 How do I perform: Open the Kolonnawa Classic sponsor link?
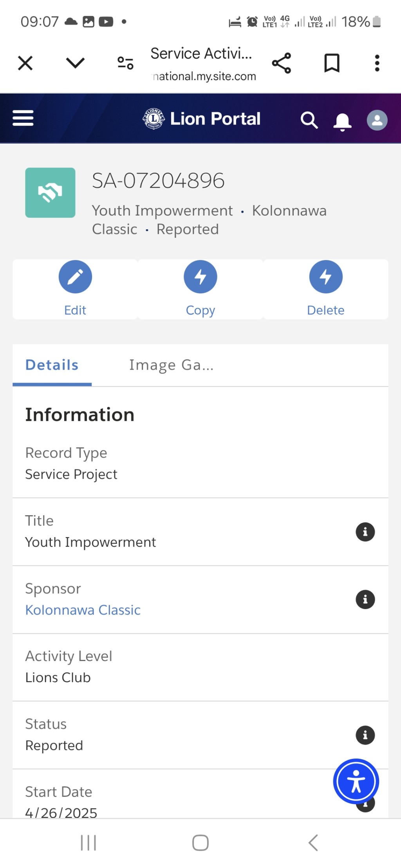(x=83, y=610)
